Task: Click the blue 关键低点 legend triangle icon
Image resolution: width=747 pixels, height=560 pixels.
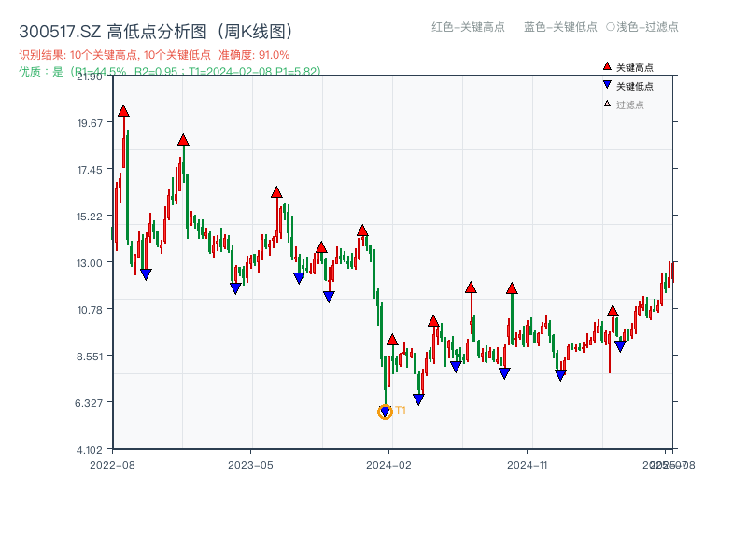Action: click(x=607, y=85)
